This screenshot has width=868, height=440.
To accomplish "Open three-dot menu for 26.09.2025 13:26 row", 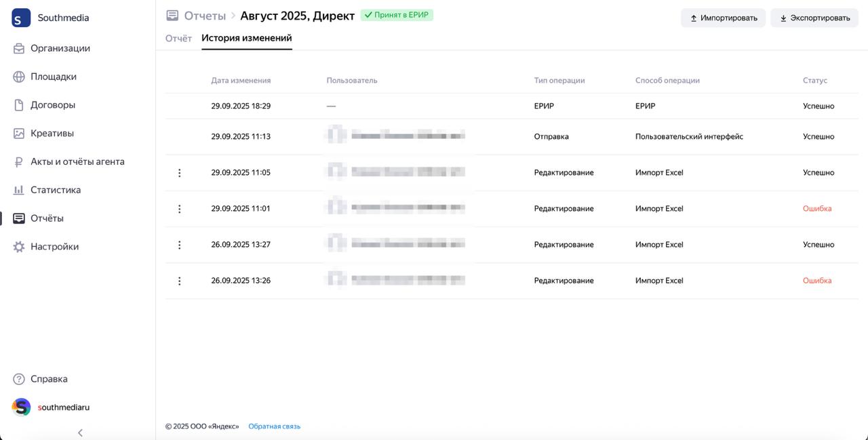I will (x=179, y=281).
